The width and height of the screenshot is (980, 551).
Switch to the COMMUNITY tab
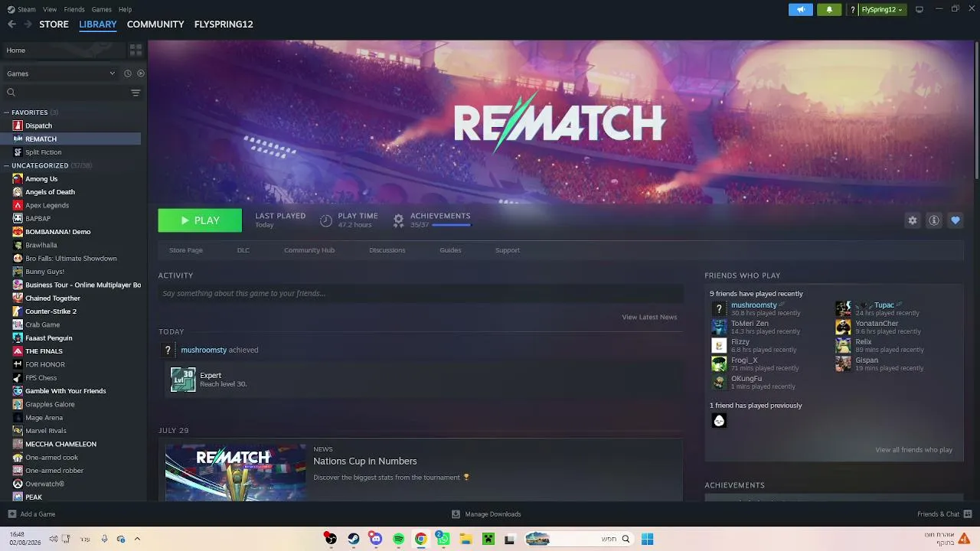155,24
